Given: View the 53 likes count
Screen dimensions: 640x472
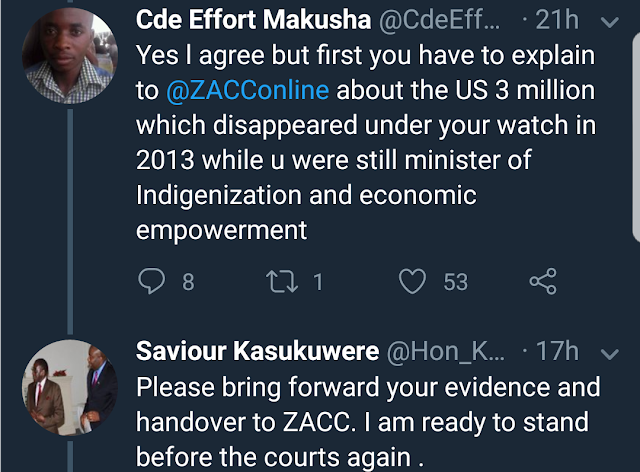Looking at the screenshot, I should [455, 283].
